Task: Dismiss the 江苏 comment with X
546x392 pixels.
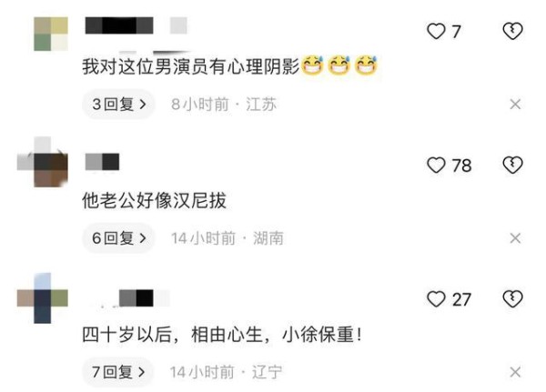Action: 515,104
